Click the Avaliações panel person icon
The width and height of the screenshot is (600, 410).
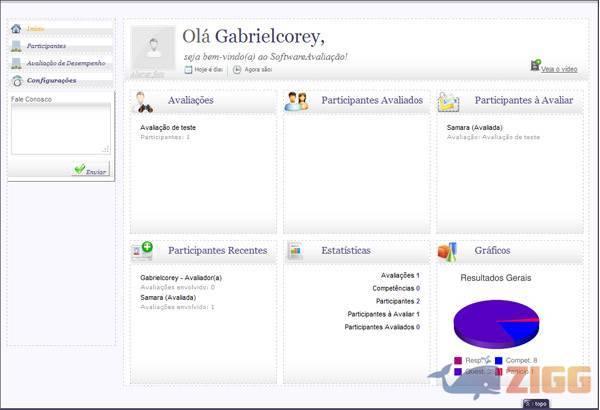(x=144, y=102)
